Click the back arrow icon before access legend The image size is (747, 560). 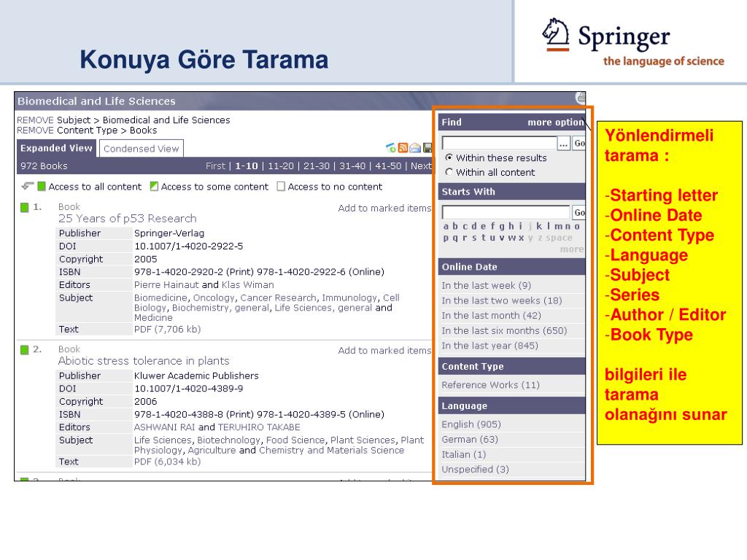pyautogui.click(x=27, y=186)
